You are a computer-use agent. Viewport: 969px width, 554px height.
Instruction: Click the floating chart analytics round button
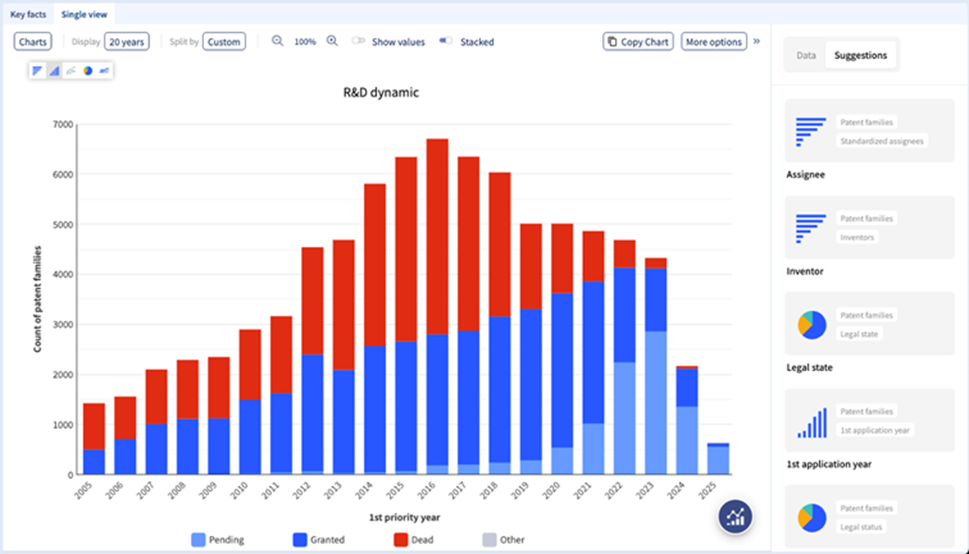pyautogui.click(x=736, y=516)
